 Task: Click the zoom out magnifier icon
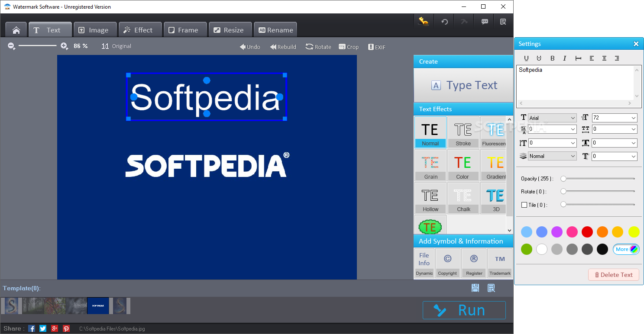click(x=12, y=46)
